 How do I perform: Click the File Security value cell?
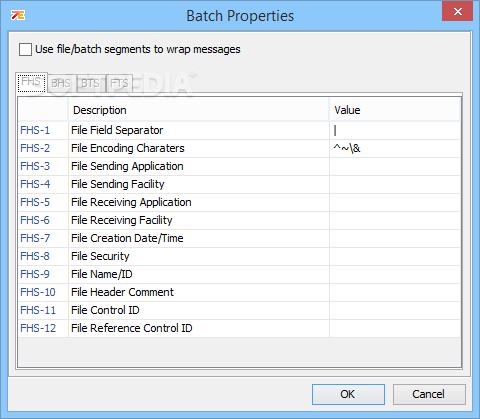click(395, 256)
